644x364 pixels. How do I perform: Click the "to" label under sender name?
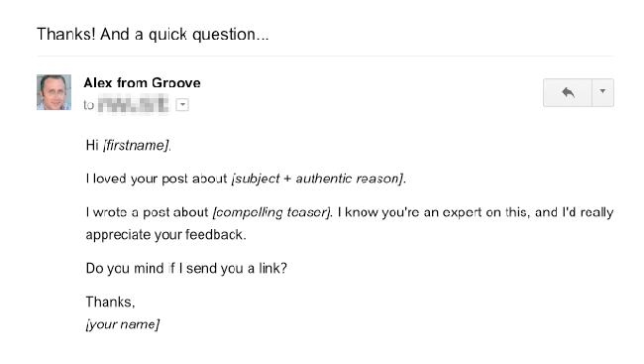(x=89, y=105)
